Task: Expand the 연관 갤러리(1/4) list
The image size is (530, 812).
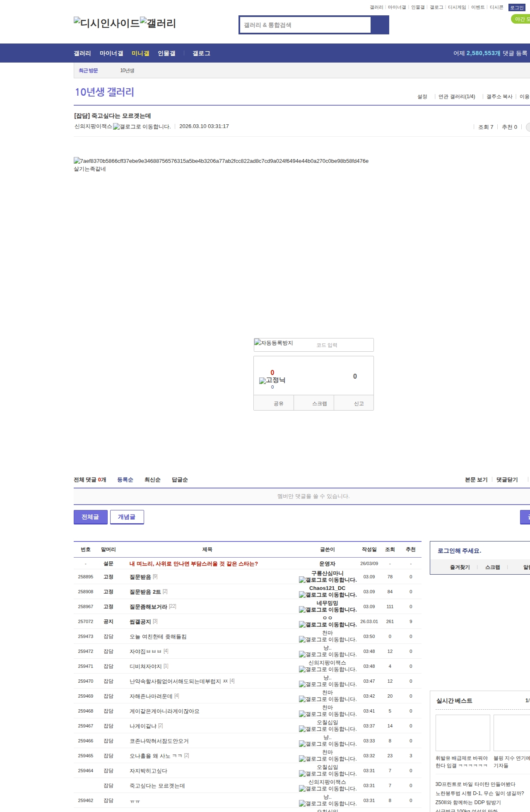Action: [x=457, y=97]
